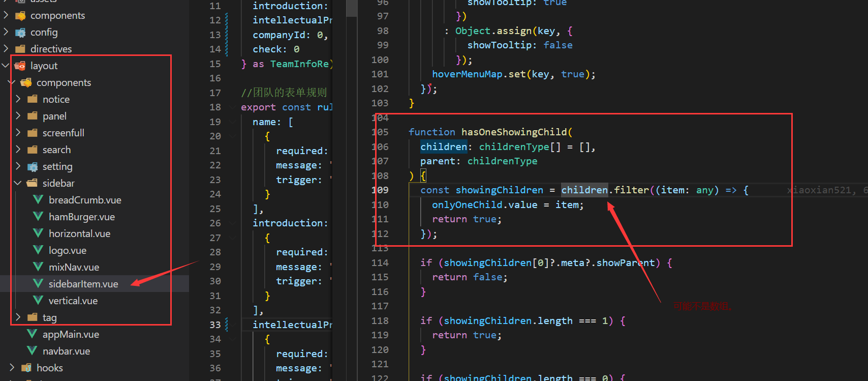Click line number 109 in right editor
868x381 pixels.
point(380,190)
